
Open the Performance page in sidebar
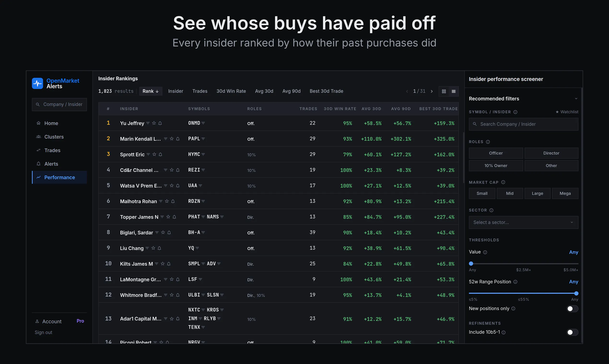tap(59, 177)
